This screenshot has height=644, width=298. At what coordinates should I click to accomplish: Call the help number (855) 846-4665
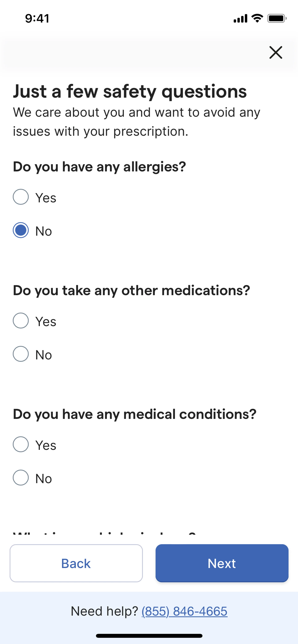tap(185, 611)
